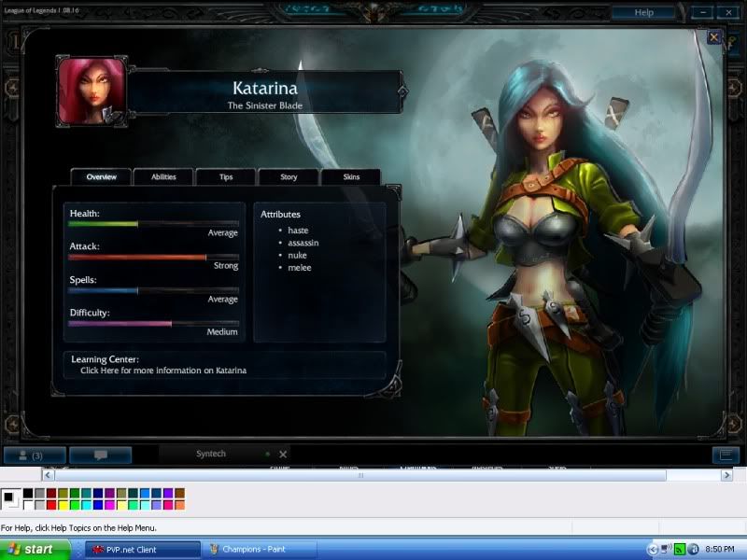Close the Syntech chat tab

tap(283, 455)
